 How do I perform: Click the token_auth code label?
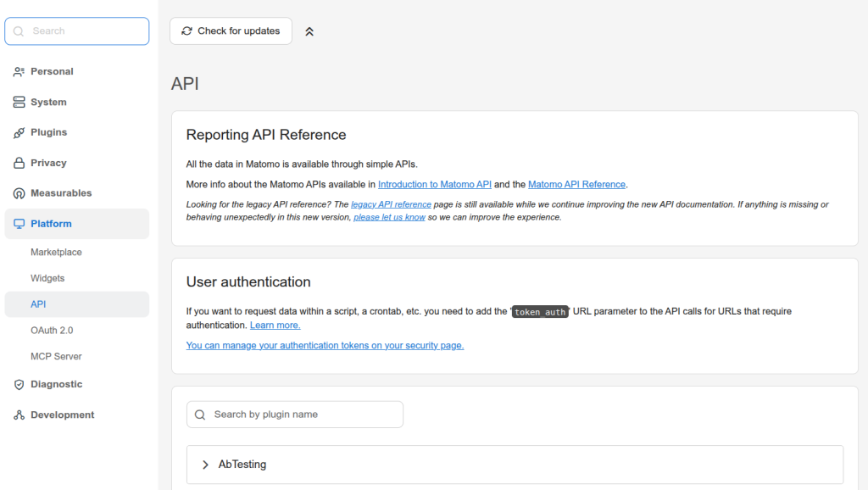click(x=540, y=312)
